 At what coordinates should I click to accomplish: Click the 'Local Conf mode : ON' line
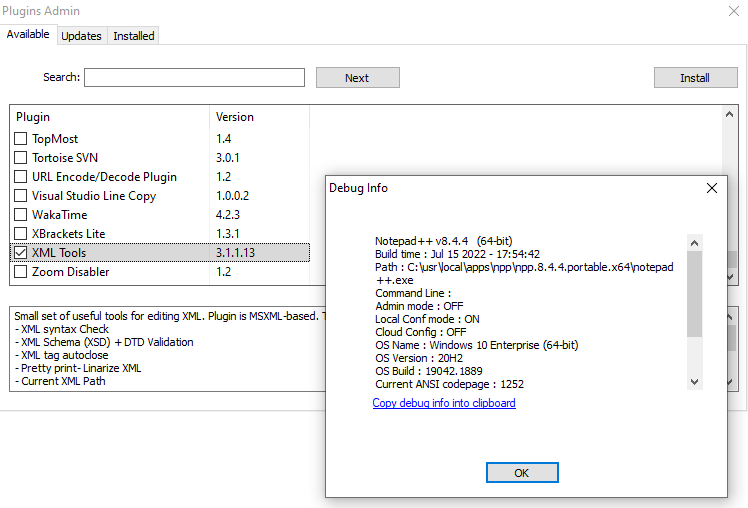(427, 319)
